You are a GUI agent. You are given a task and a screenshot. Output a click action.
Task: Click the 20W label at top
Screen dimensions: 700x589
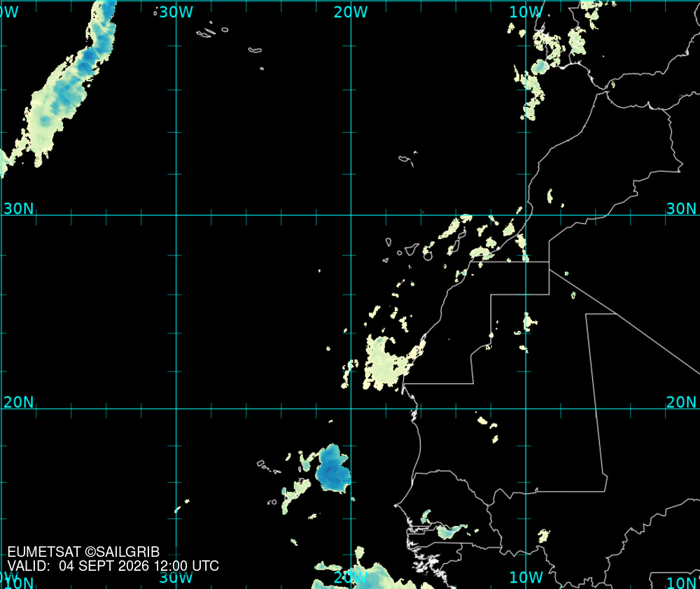[351, 12]
